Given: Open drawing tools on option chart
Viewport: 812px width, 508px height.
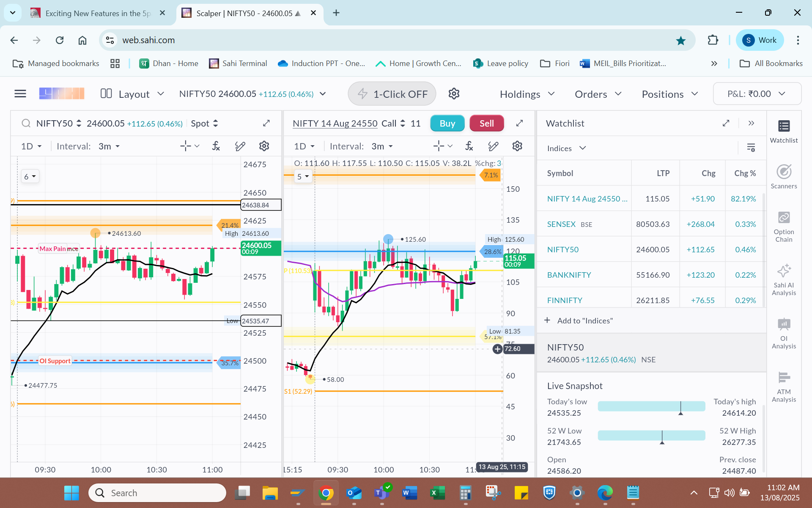Looking at the screenshot, I should pyautogui.click(x=493, y=146).
